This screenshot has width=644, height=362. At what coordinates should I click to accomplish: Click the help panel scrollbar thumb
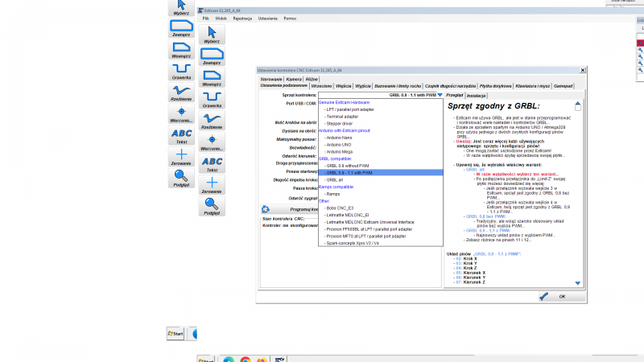click(578, 108)
